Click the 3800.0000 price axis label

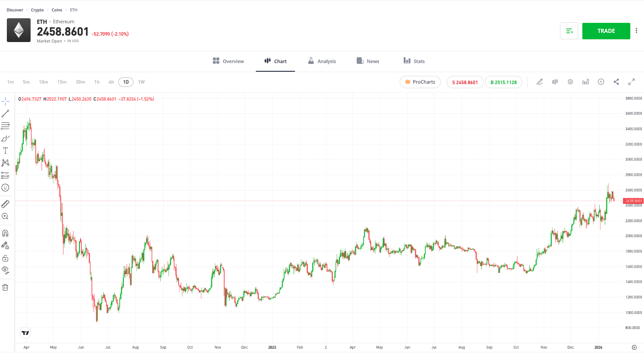[x=634, y=98]
